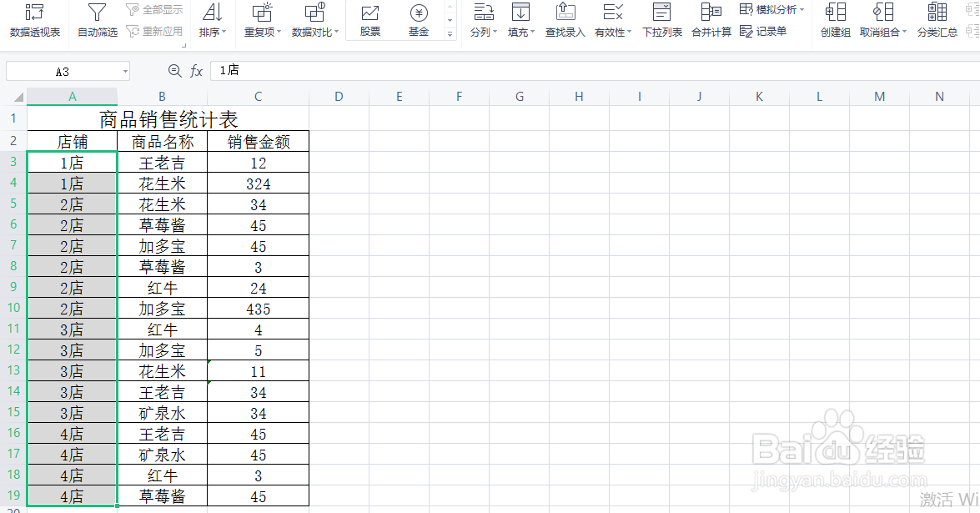Click the 分类汇总 subtotal icon
Image resolution: width=980 pixels, height=513 pixels.
point(937,13)
